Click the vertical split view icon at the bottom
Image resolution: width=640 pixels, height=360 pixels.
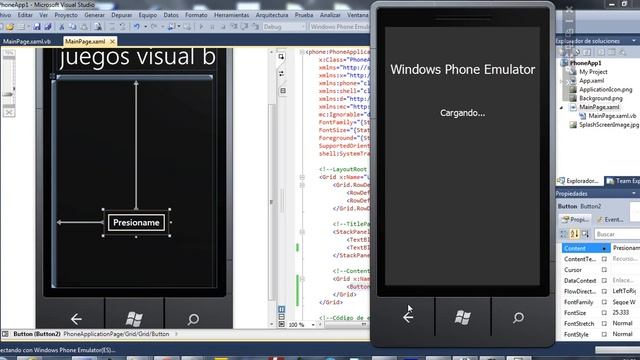click(x=282, y=309)
